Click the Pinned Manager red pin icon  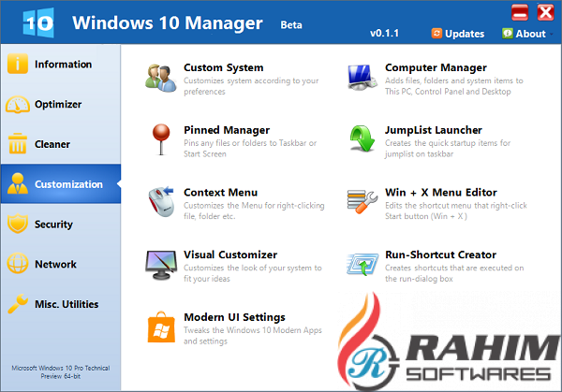(161, 139)
